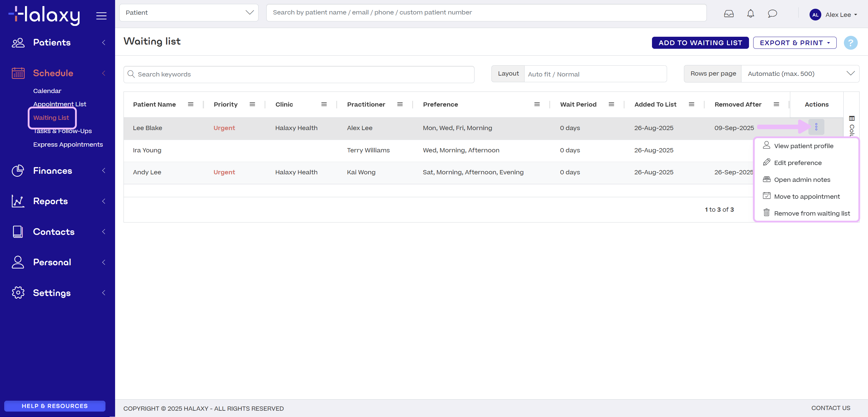This screenshot has width=868, height=417.
Task: Open the notifications bell icon
Action: [750, 14]
